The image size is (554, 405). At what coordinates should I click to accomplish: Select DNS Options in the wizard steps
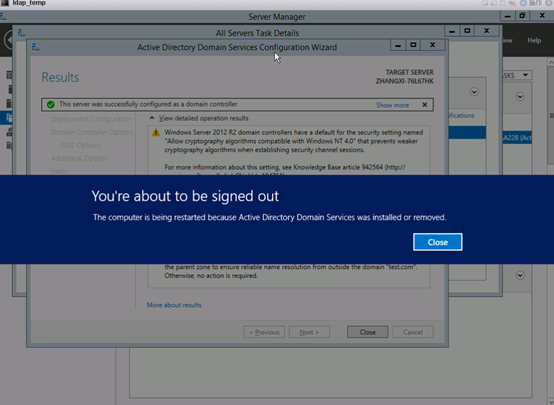point(81,145)
